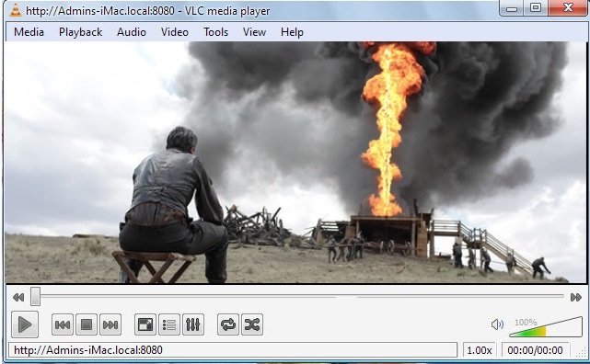Click the faster forward arrows on the seek bar

point(575,298)
